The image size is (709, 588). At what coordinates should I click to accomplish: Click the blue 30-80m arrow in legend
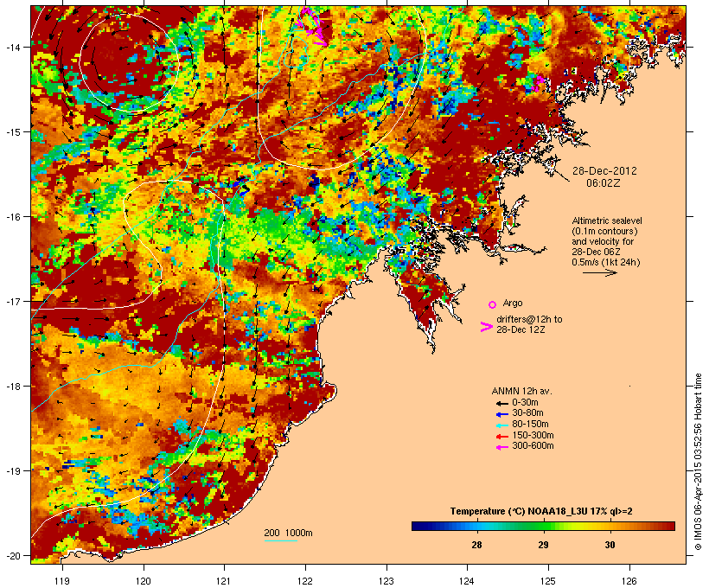[502, 414]
